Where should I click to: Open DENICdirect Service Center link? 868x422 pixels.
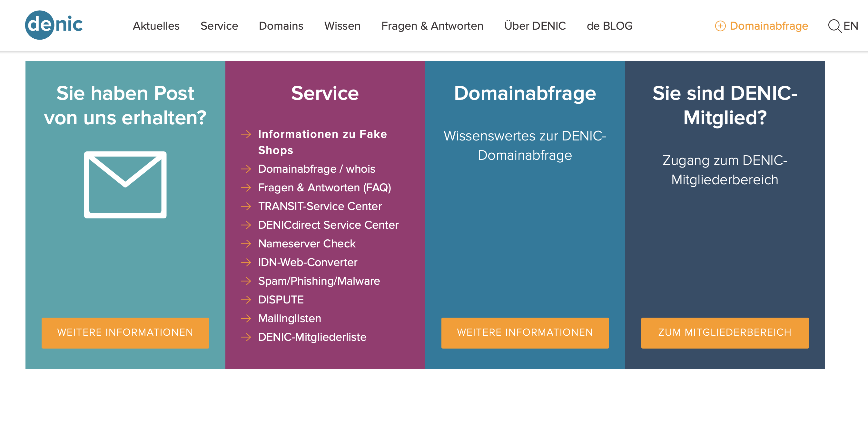pyautogui.click(x=328, y=225)
